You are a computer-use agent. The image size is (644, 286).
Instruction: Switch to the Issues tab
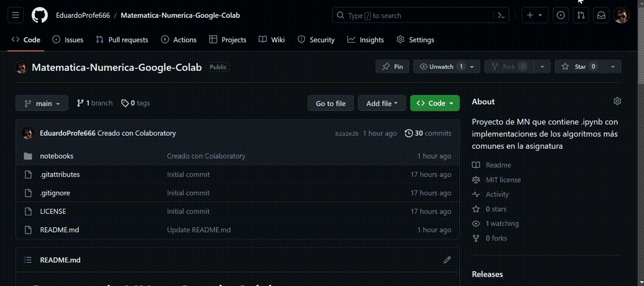point(68,40)
